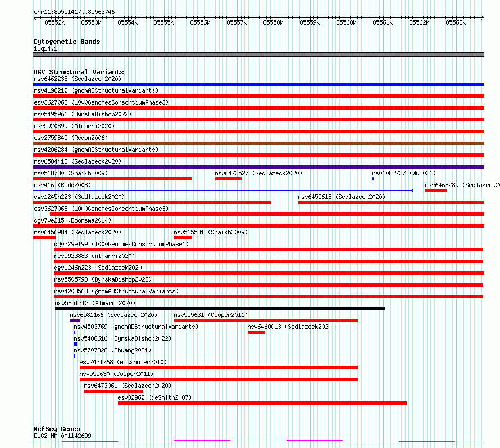Open esv3627068 (1000GenomesConsortiumPhase3) label

point(101,209)
